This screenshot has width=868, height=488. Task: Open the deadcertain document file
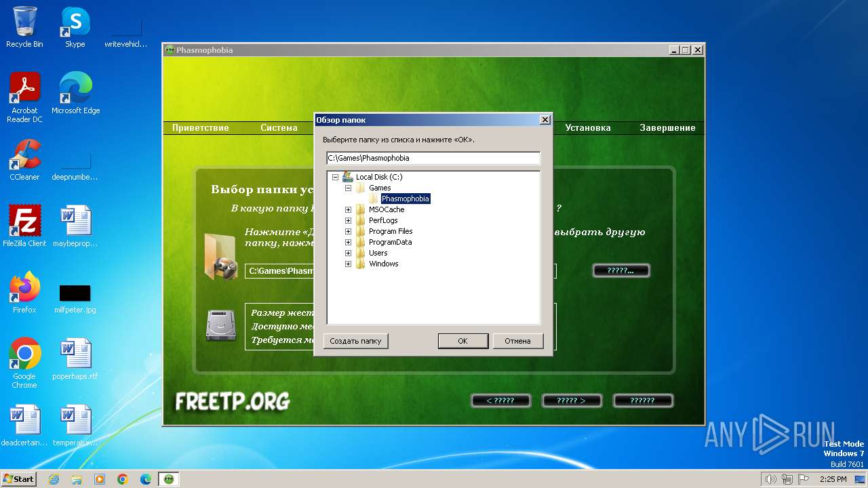[x=24, y=426]
